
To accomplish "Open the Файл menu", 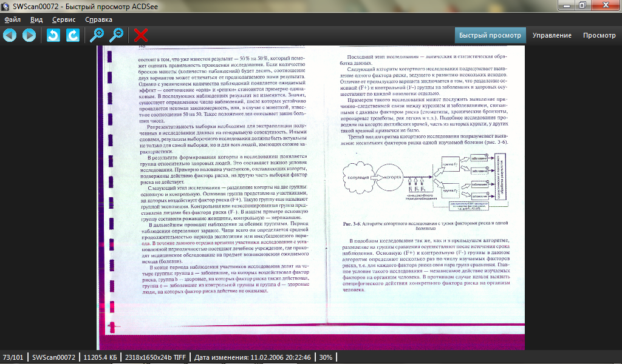I will point(13,19).
